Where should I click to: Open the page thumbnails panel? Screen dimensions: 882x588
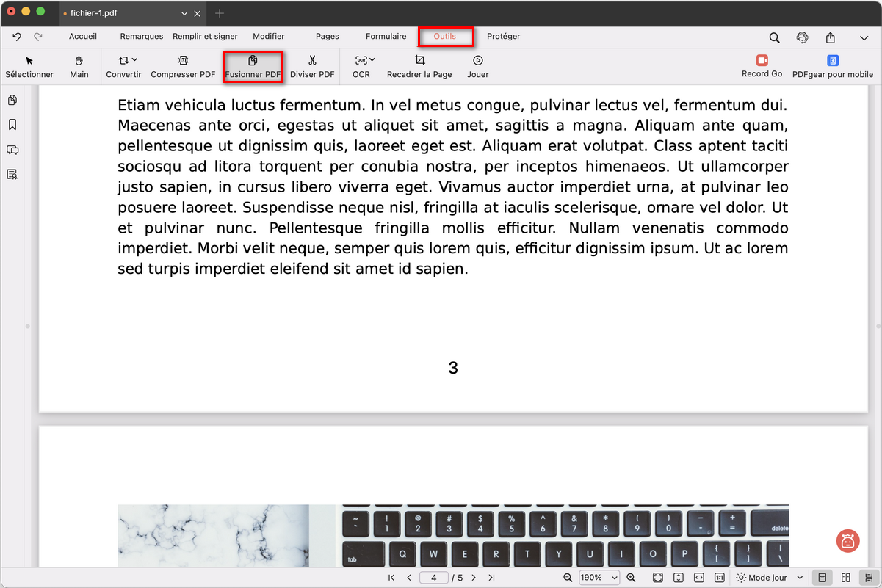pyautogui.click(x=12, y=100)
